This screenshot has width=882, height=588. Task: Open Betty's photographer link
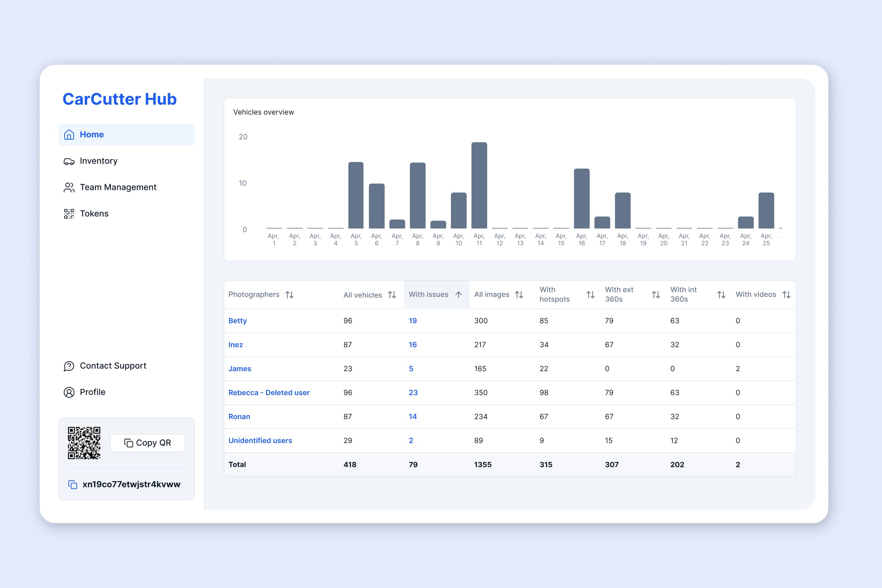click(x=237, y=321)
